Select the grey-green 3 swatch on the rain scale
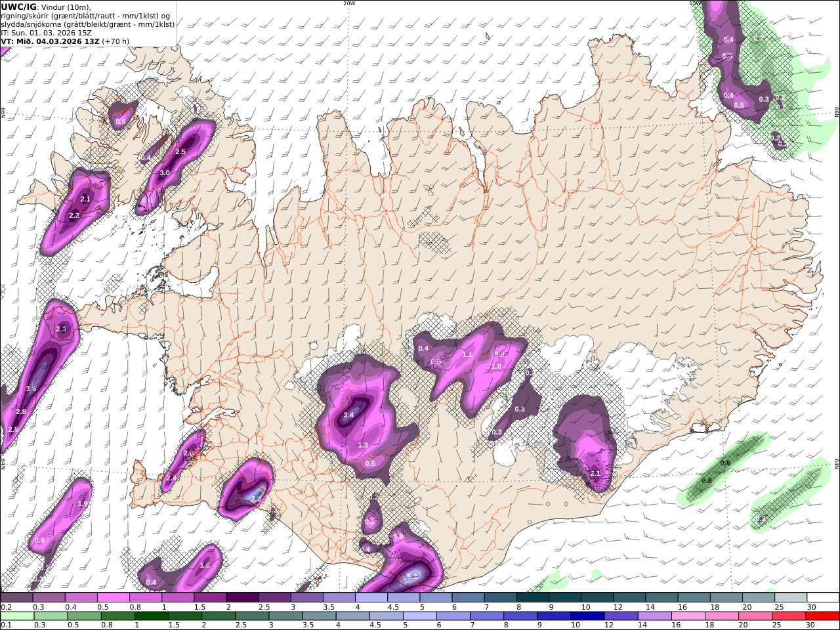840x630 pixels. coord(285,616)
